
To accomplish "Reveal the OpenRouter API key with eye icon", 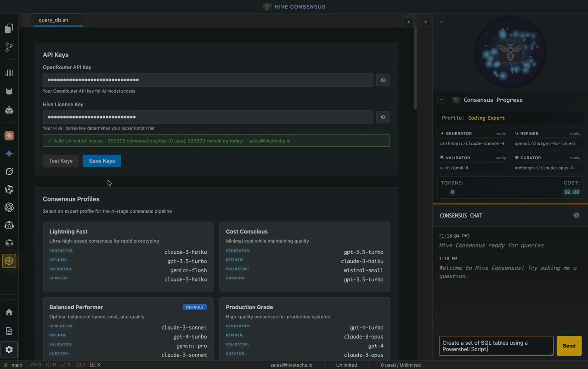I will point(383,80).
